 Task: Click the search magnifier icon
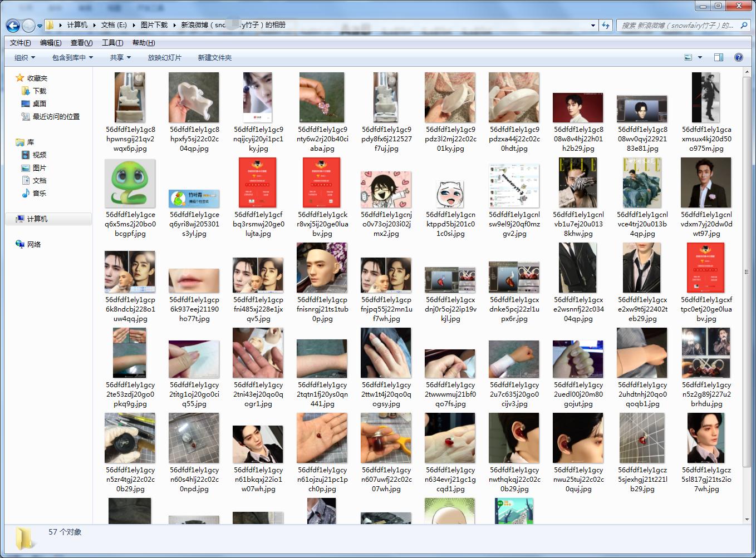click(744, 25)
